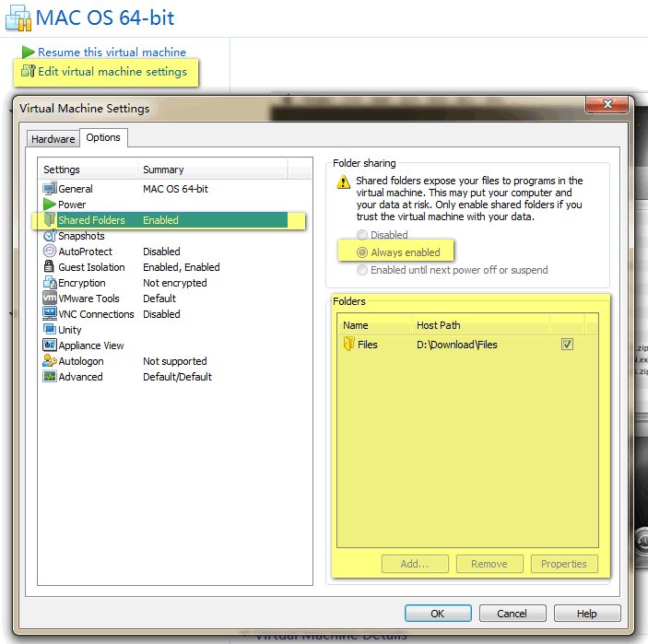
Task: Select the Advanced row
Action: [x=165, y=377]
